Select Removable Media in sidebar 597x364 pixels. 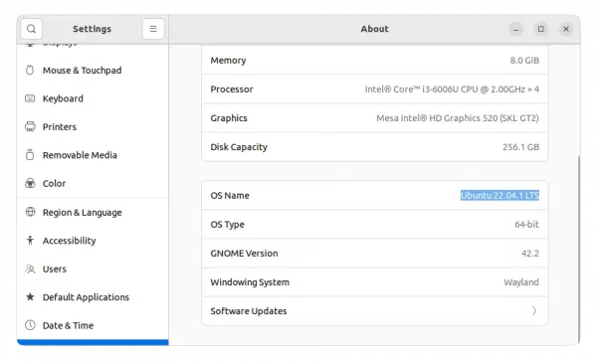(x=93, y=155)
